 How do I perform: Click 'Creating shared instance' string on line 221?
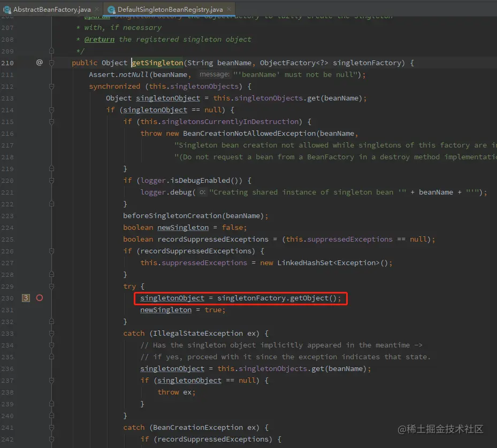306,192
